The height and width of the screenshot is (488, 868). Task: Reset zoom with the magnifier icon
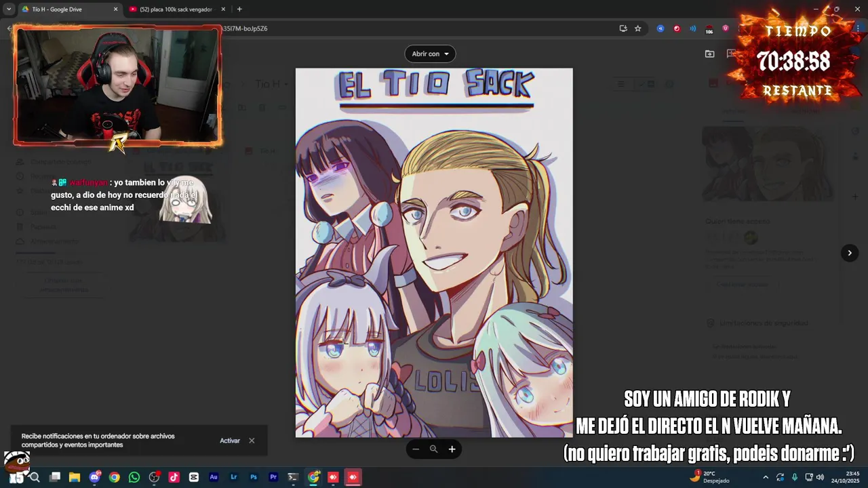[434, 449]
